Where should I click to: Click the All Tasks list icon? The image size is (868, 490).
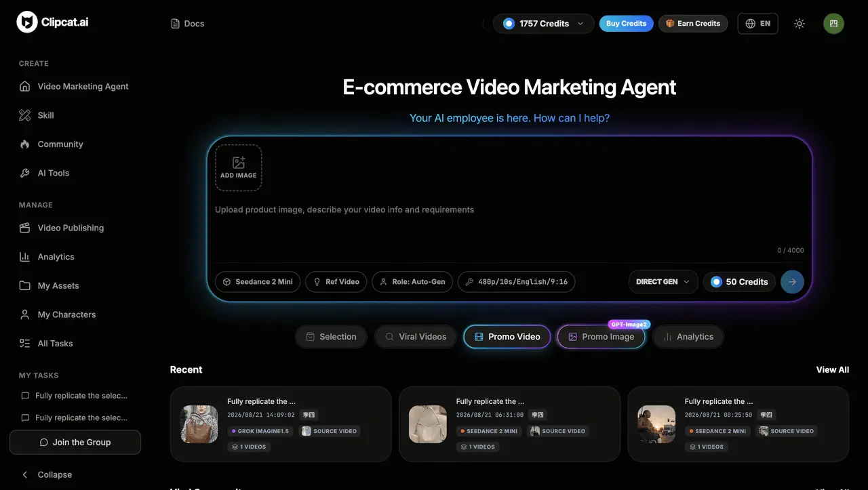25,344
